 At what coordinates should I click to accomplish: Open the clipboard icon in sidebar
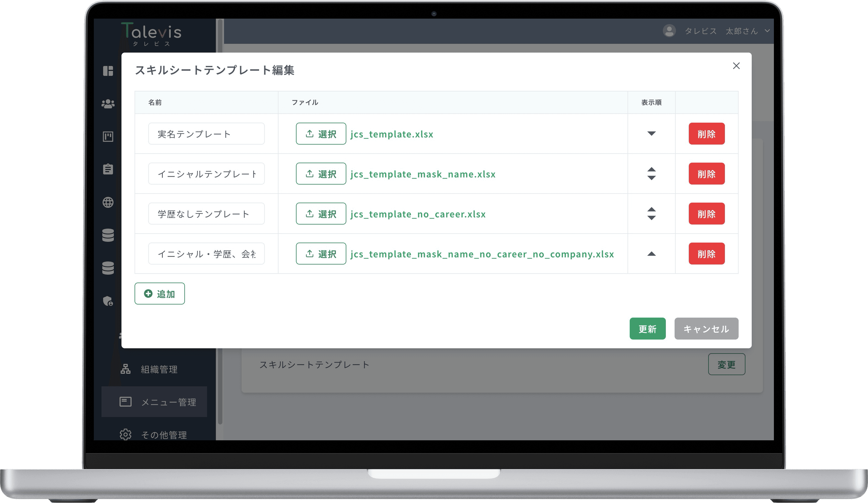pos(108,169)
